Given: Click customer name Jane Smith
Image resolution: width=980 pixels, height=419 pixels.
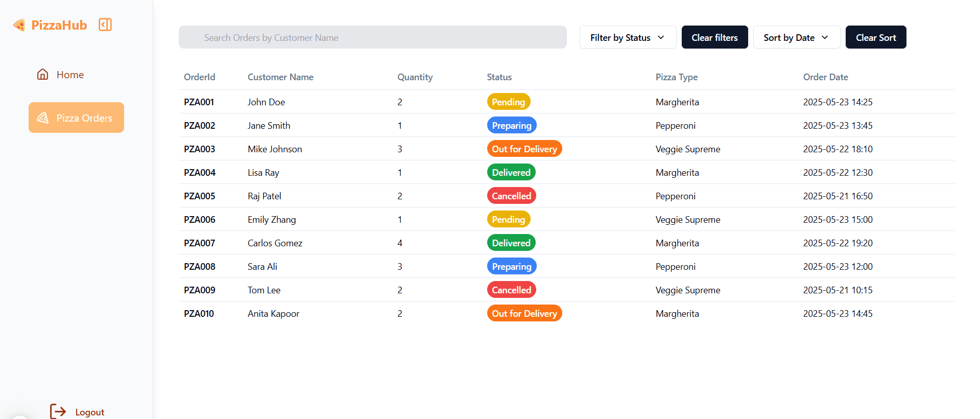Looking at the screenshot, I should tap(269, 125).
